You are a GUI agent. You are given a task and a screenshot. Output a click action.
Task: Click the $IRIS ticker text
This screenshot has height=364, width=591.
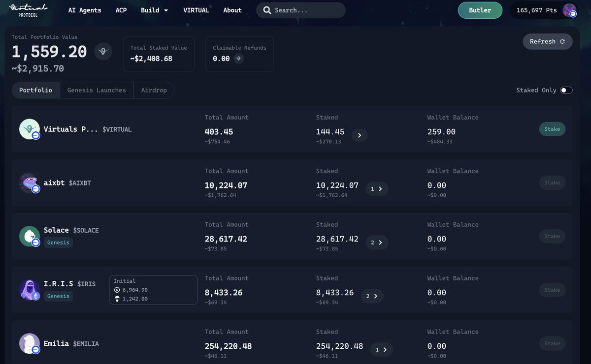coord(86,284)
